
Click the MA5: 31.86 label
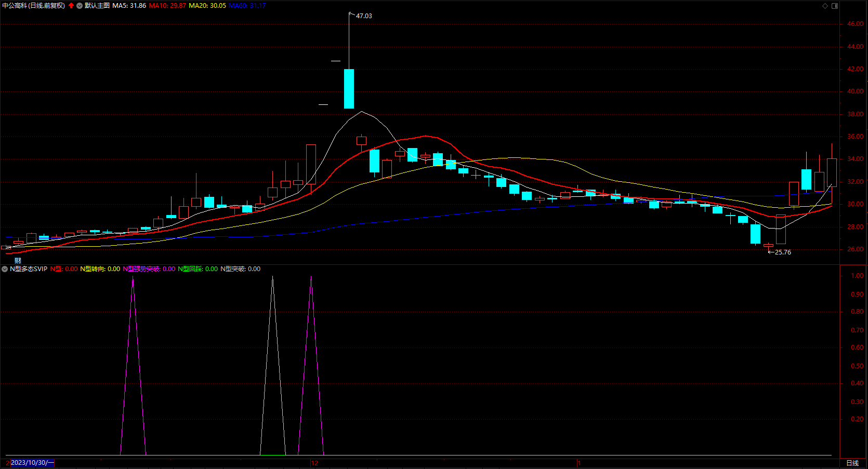tap(129, 6)
